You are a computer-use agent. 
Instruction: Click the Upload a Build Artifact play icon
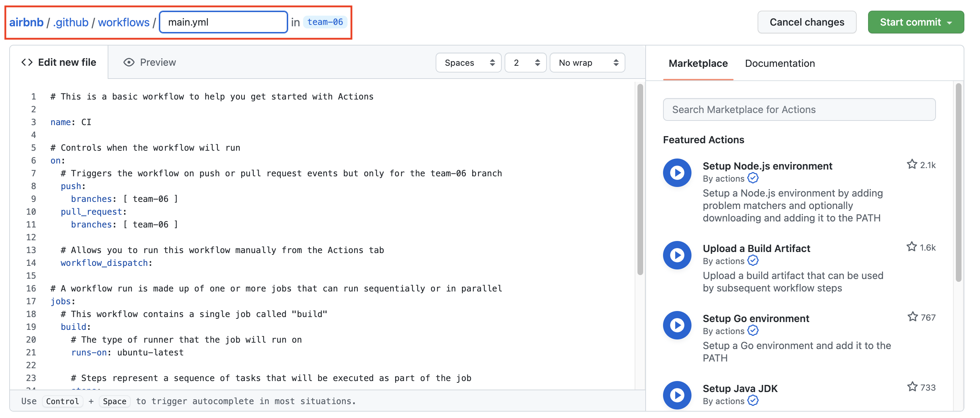pos(677,255)
